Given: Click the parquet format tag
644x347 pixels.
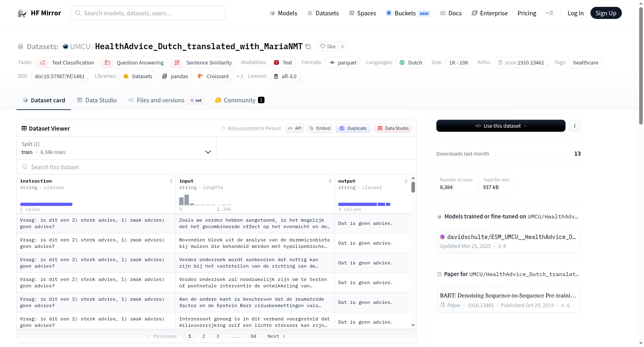Looking at the screenshot, I should (343, 62).
